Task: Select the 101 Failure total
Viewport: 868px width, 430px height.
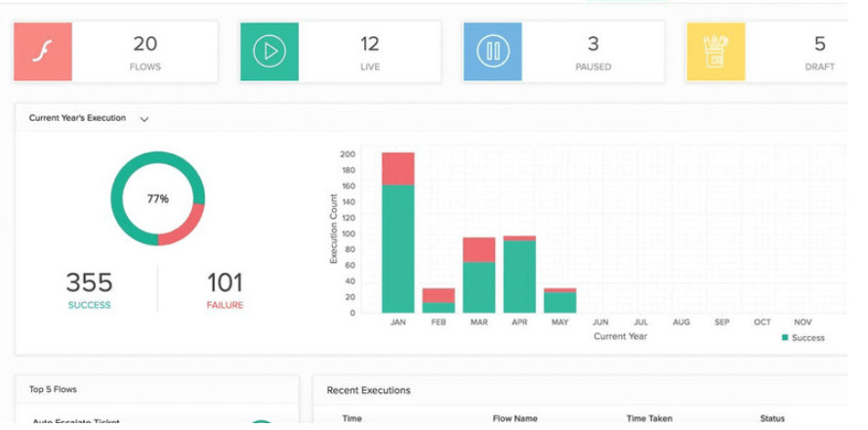Action: point(225,284)
